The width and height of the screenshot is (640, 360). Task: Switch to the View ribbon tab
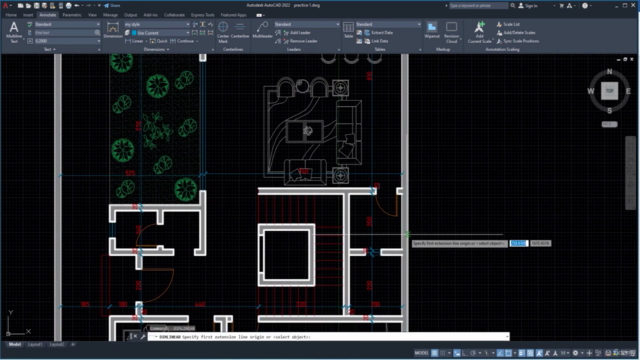coord(92,15)
